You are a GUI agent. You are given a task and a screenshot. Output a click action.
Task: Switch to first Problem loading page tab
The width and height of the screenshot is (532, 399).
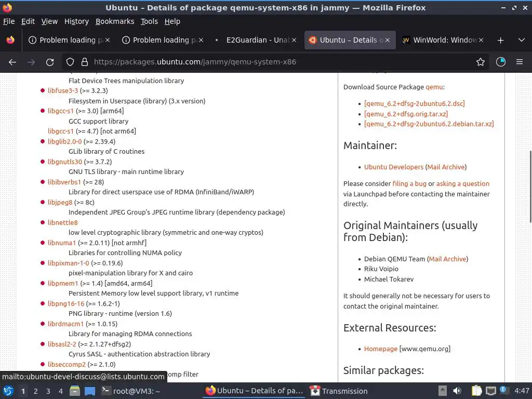(69, 40)
